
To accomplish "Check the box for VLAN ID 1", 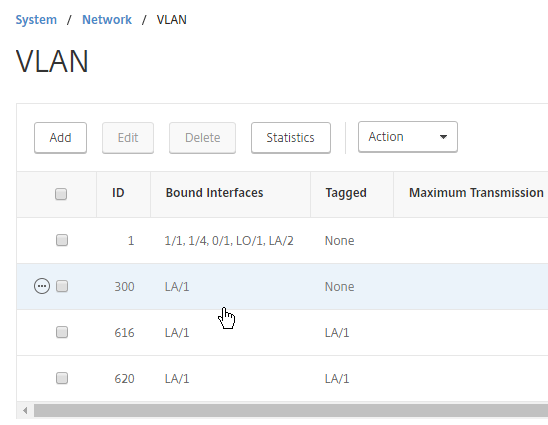I will tap(62, 240).
